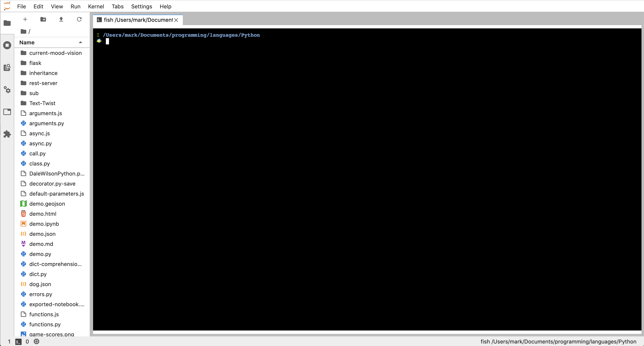The image size is (644, 346).
Task: Click the refresh icon in sidebar
Action: click(79, 19)
